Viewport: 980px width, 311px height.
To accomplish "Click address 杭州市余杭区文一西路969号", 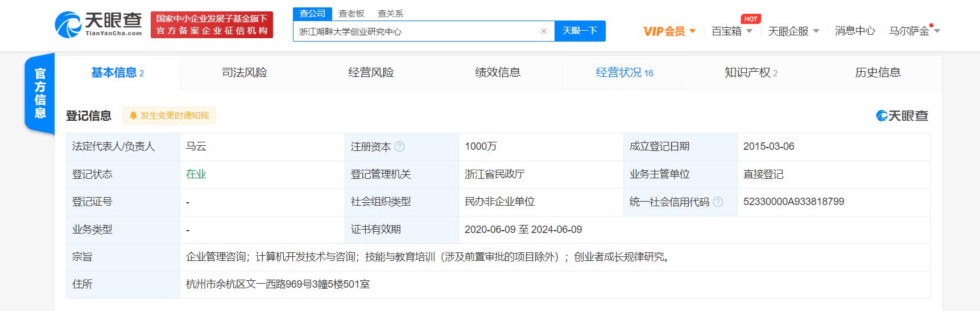I will click(x=278, y=284).
